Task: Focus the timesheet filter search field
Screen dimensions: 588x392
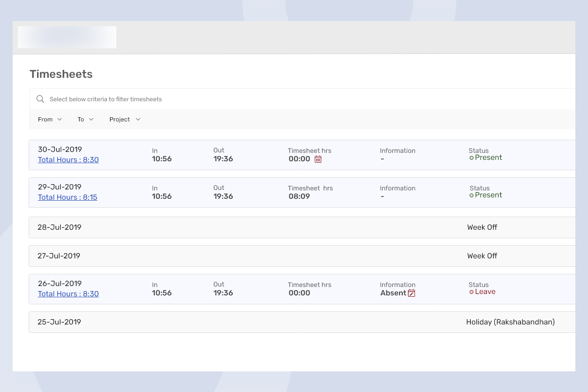Action: coord(188,99)
